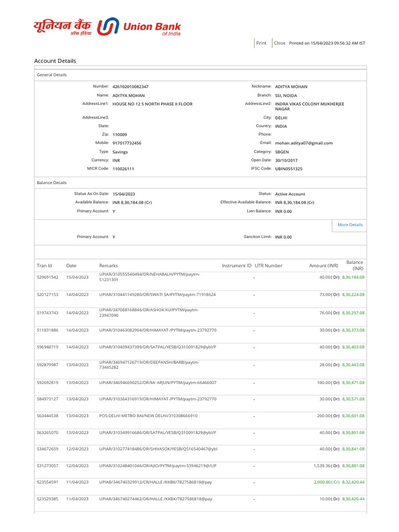Screen dimensions: 399x532
Task: Sort by the Date column header
Action: click(71, 265)
